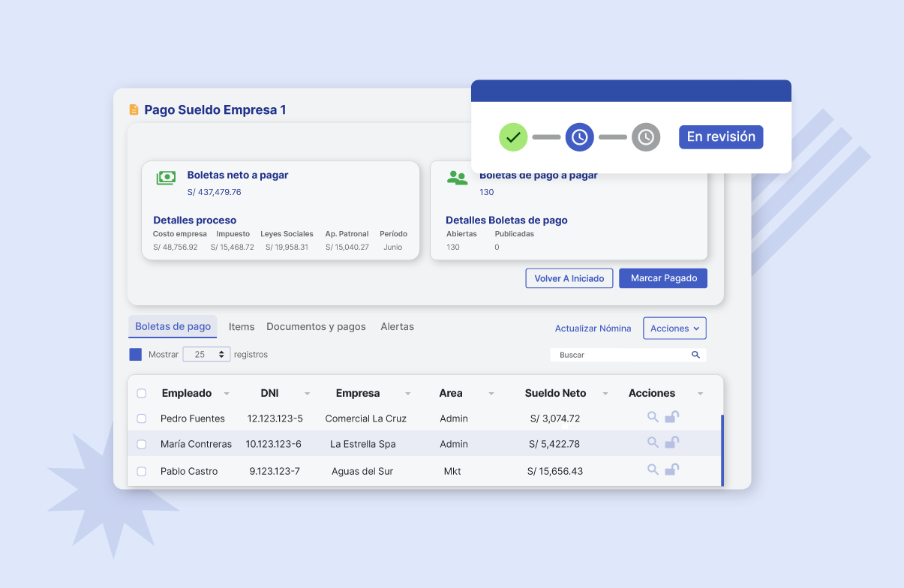Click the La Estrella Spa company cell
This screenshot has width=904, height=588.
pos(363,444)
